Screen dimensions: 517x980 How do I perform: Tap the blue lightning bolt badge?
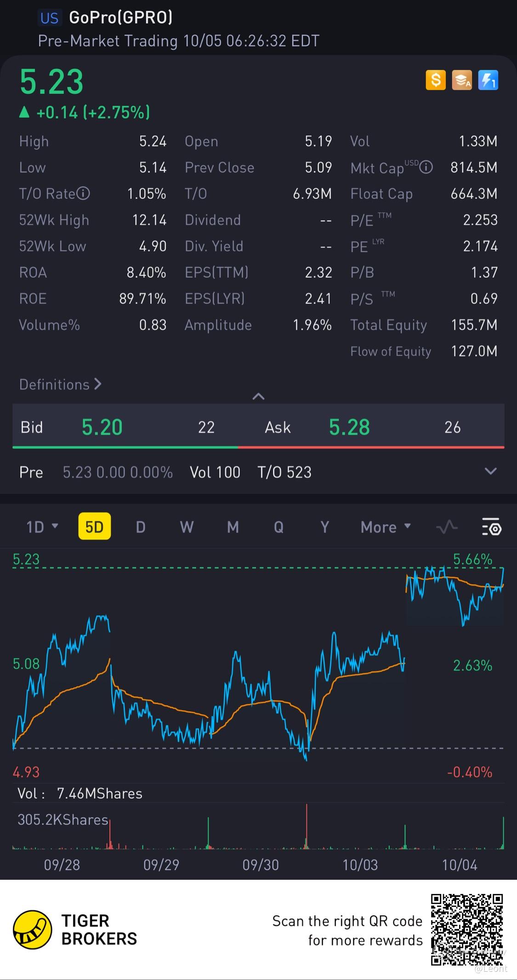488,80
